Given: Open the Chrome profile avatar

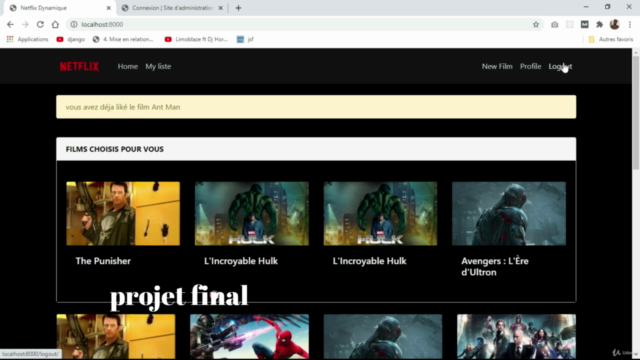Looking at the screenshot, I should pos(615,24).
